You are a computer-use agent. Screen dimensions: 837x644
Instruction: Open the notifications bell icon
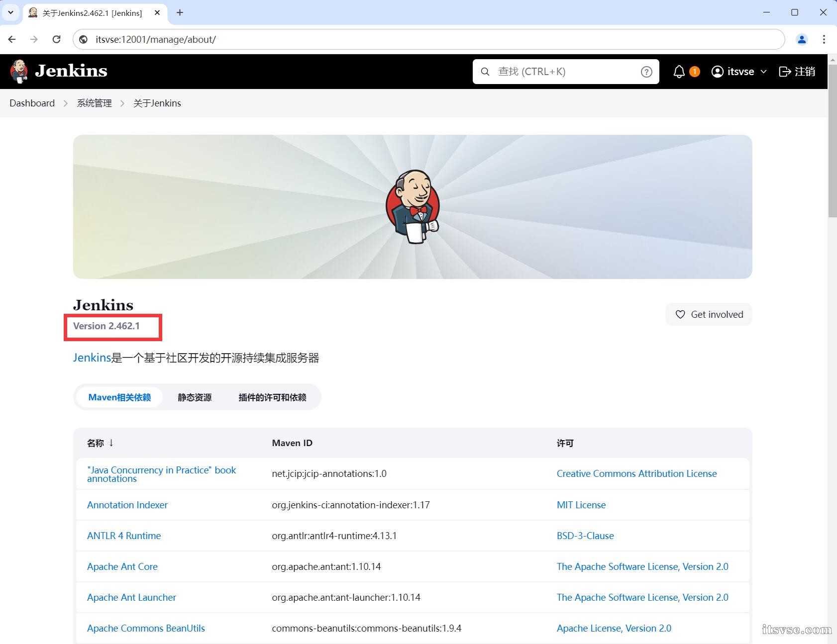click(679, 72)
